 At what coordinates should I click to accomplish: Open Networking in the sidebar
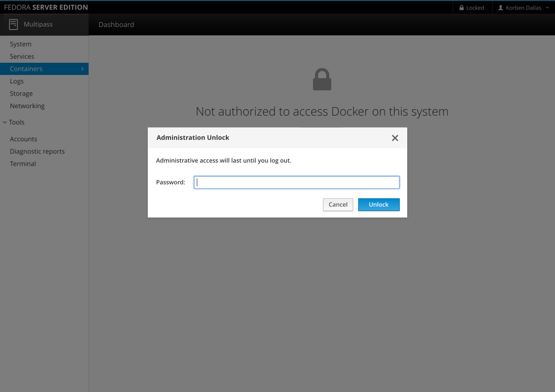(x=27, y=106)
